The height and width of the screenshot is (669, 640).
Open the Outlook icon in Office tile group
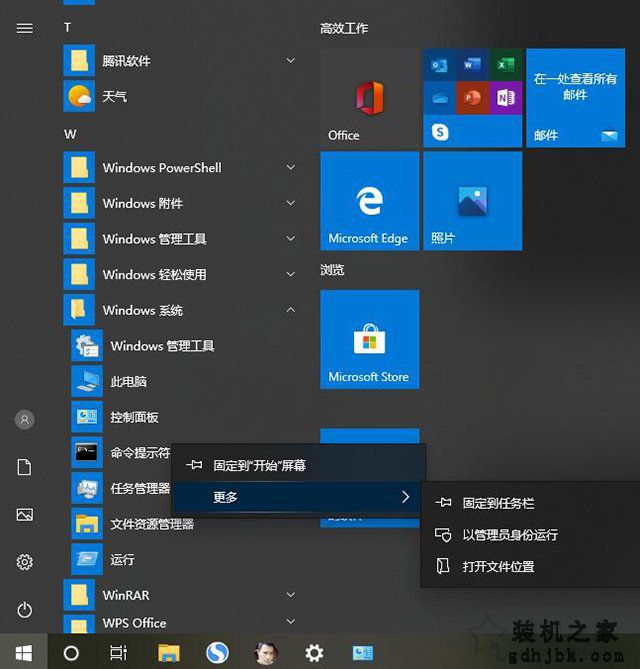439,65
